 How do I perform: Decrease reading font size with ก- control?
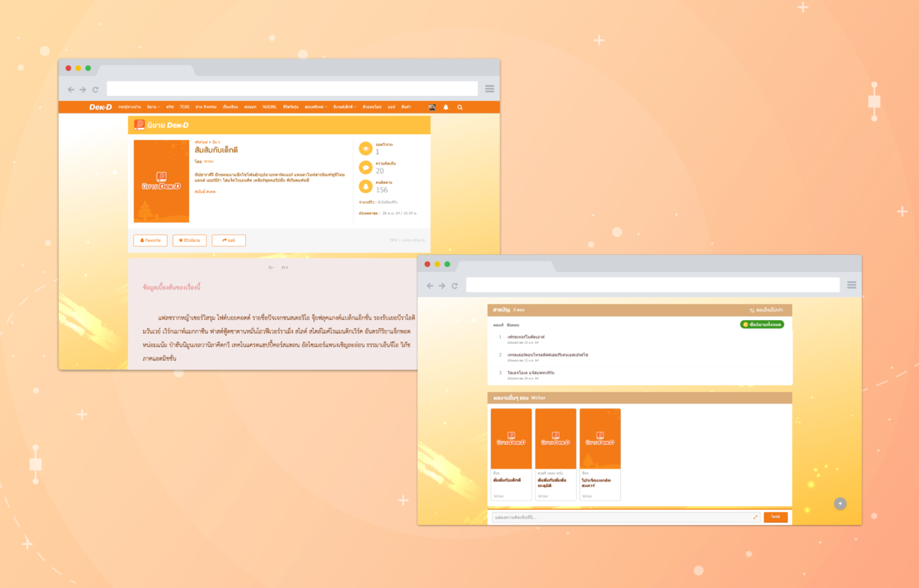click(x=271, y=268)
